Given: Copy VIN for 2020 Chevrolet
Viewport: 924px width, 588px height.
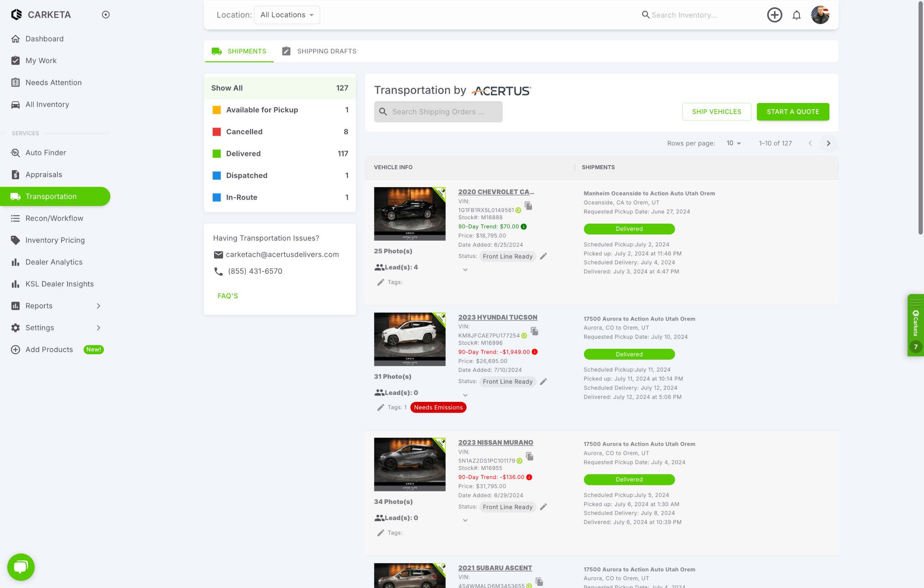Looking at the screenshot, I should point(528,206).
